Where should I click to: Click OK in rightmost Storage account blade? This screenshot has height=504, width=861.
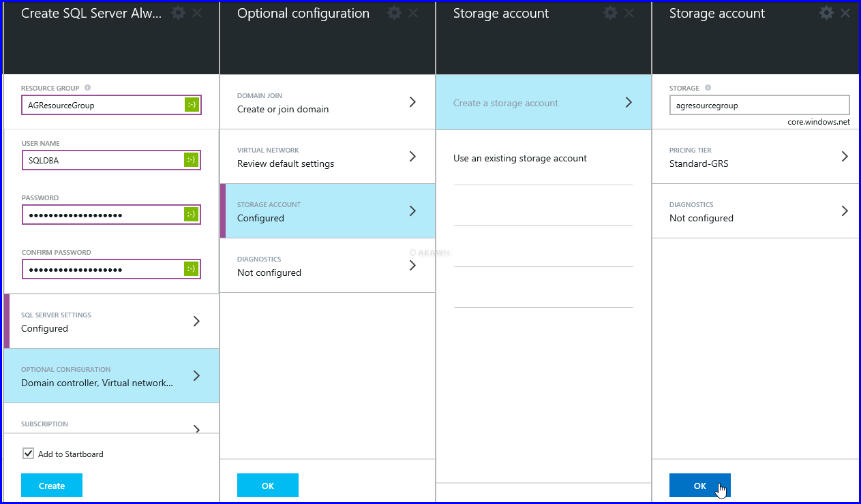[700, 486]
